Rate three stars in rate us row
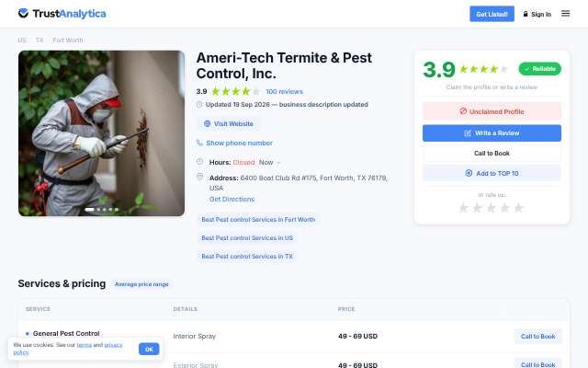588x368 pixels. tap(491, 208)
